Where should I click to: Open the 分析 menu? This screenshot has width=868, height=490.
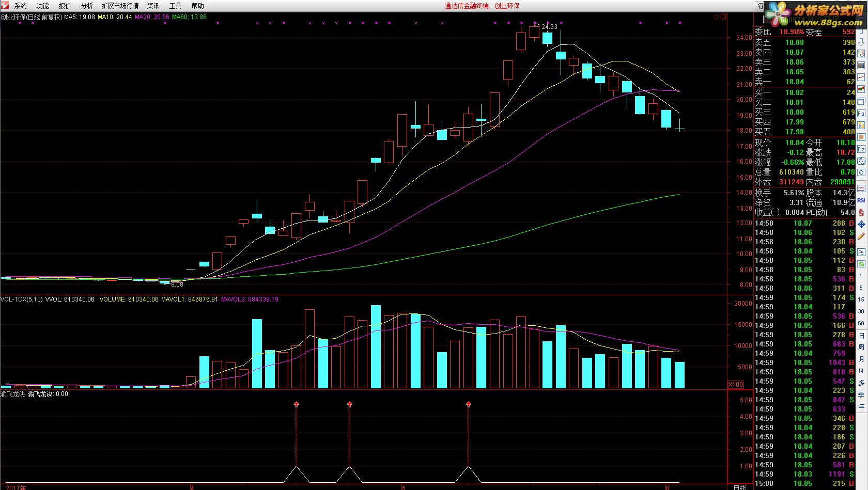tap(87, 6)
